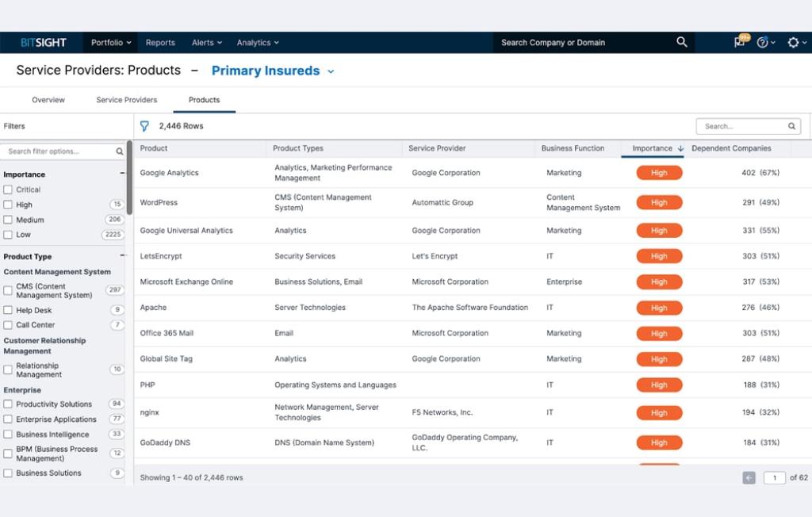Viewport: 812px width, 517px height.
Task: Check the Critical importance checkbox
Action: point(8,190)
